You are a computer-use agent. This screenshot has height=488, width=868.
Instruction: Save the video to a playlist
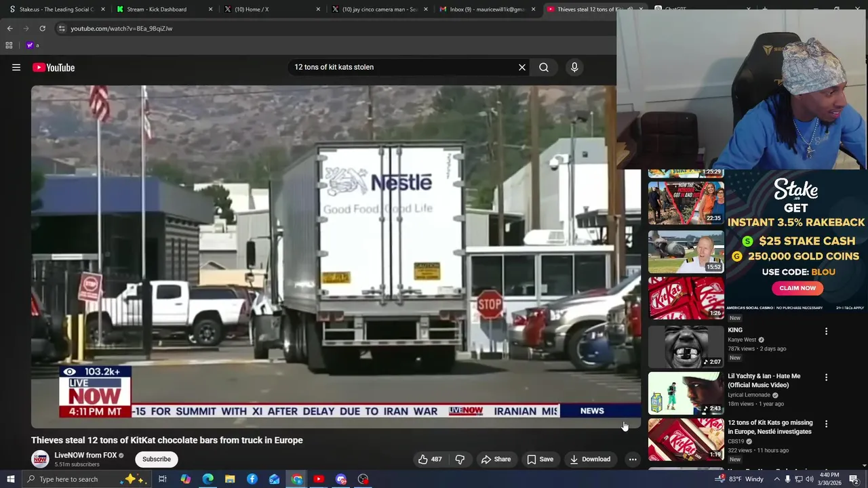pos(540,459)
